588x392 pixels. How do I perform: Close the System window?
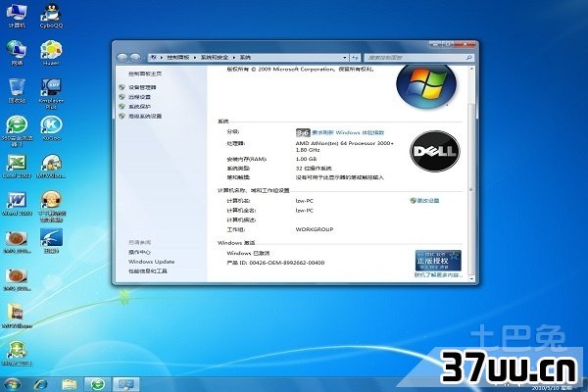[x=465, y=44]
